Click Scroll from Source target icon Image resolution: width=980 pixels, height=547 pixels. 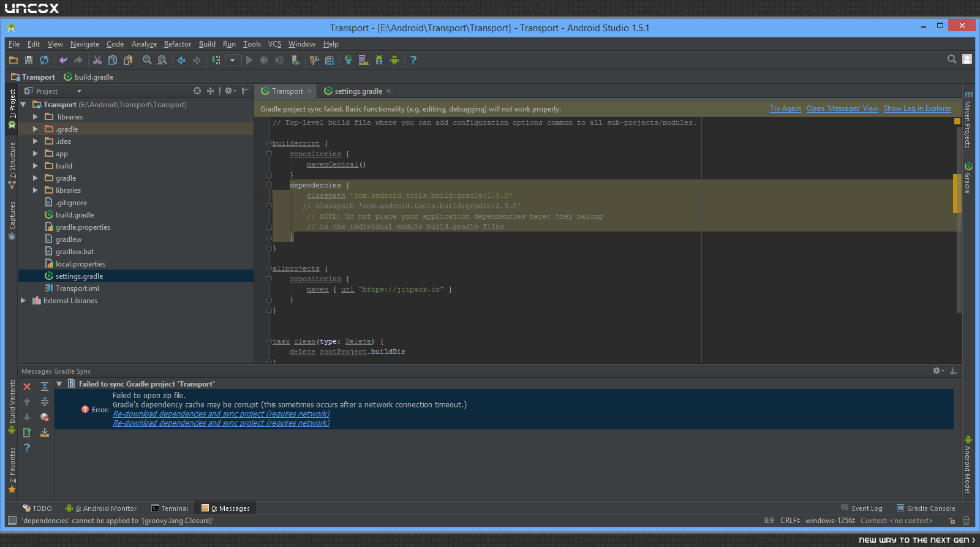tap(197, 91)
